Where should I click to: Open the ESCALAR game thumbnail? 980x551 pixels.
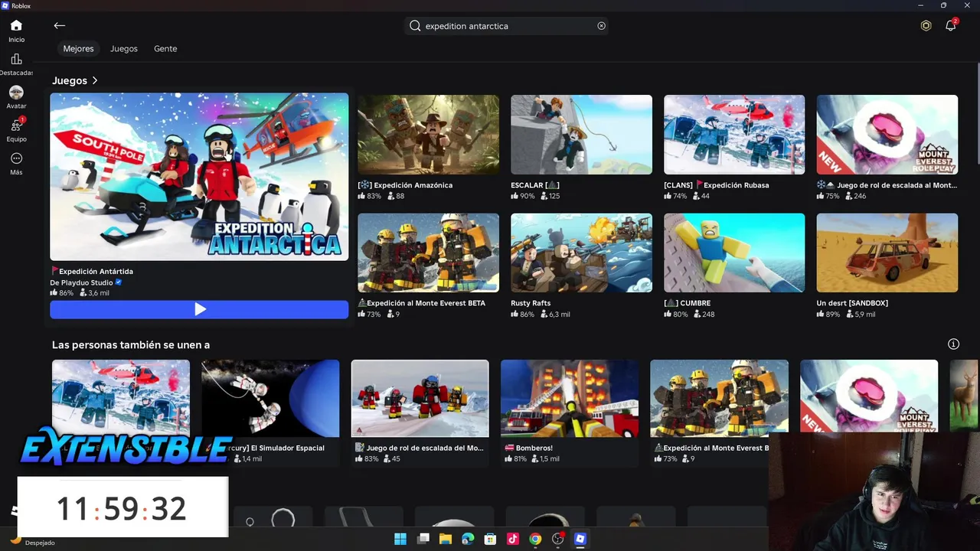tap(581, 135)
